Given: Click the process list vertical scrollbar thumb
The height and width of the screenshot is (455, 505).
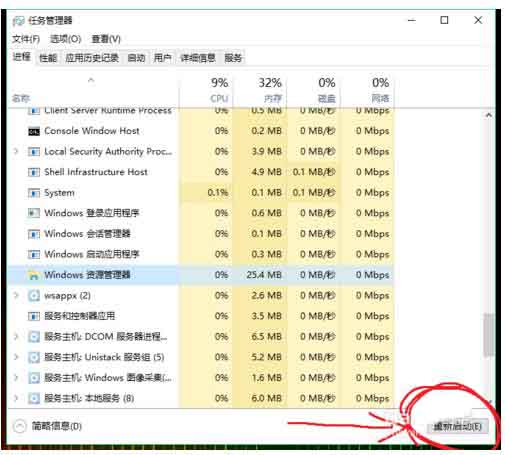Looking at the screenshot, I should point(489,334).
